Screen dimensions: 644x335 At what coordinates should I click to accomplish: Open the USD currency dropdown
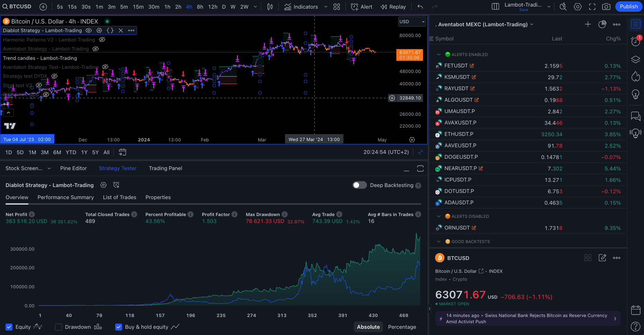tap(412, 21)
